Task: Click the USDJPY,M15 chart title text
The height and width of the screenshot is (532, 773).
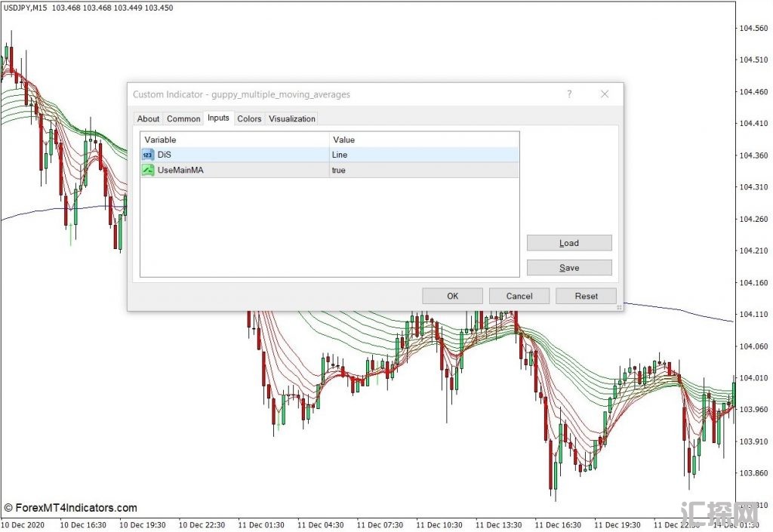Action: coord(26,8)
